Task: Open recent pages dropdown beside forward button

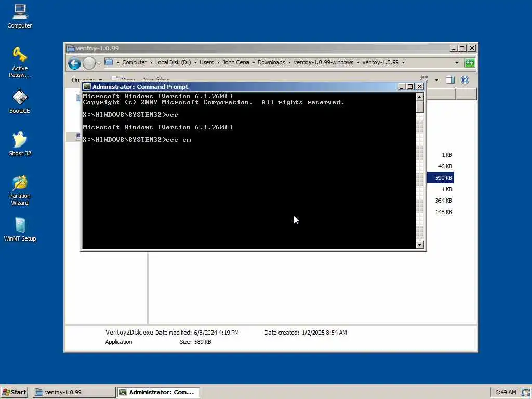Action: point(99,63)
